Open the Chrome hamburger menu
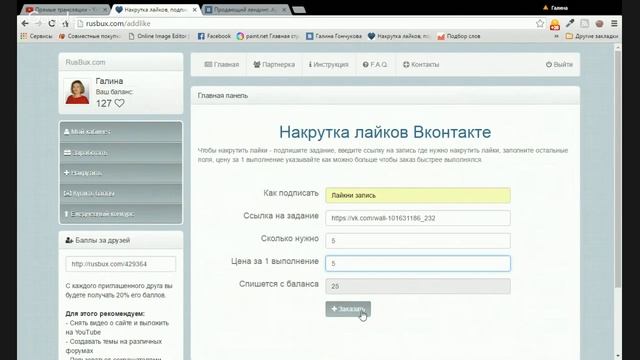This screenshot has height=360, width=640. coord(614,24)
